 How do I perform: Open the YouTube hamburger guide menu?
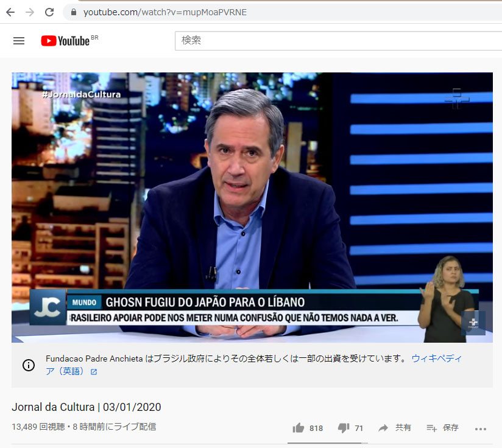pyautogui.click(x=19, y=41)
